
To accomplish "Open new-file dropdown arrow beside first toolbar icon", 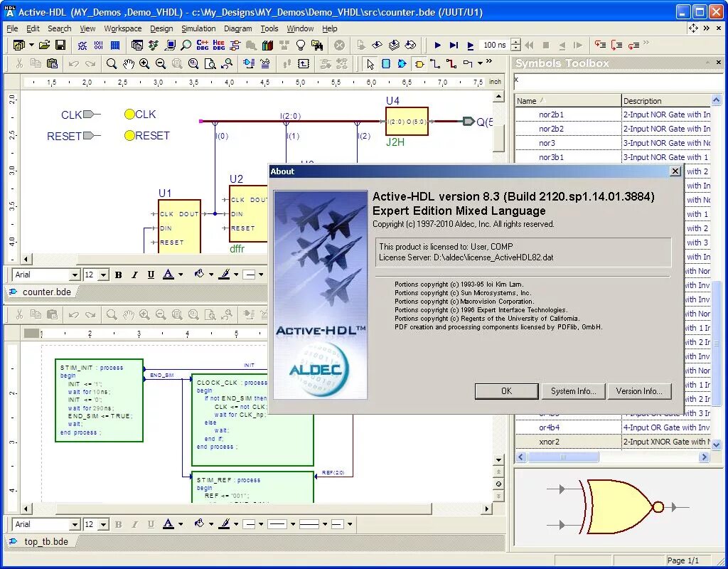I will pyautogui.click(x=31, y=45).
